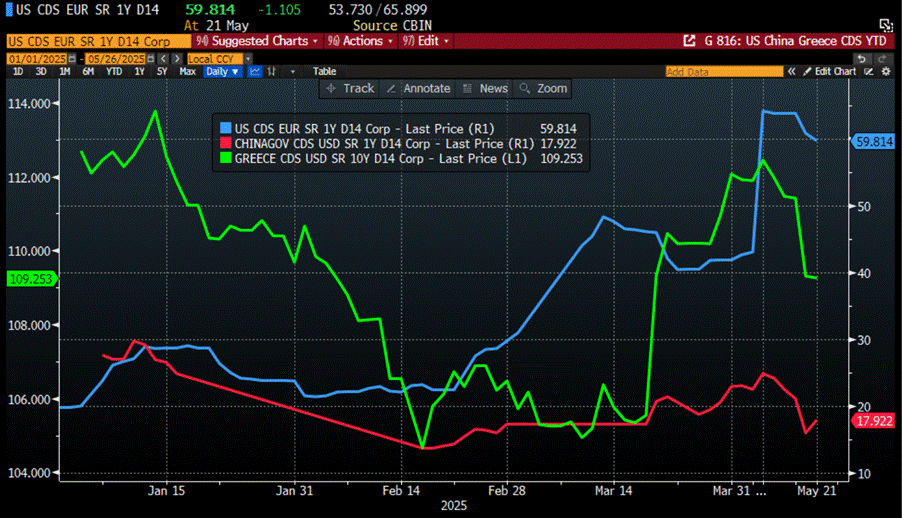Click the News button label
Image resolution: width=902 pixels, height=518 pixels.
[494, 89]
